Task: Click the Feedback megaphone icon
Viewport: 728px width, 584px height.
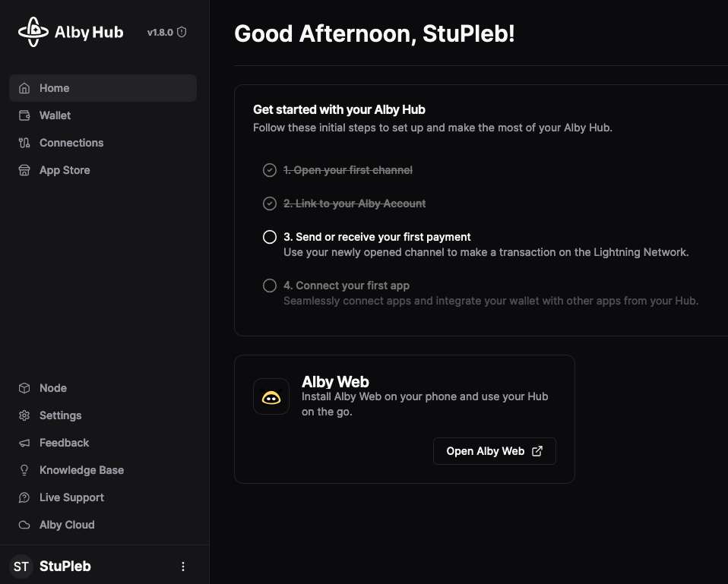Action: tap(24, 443)
